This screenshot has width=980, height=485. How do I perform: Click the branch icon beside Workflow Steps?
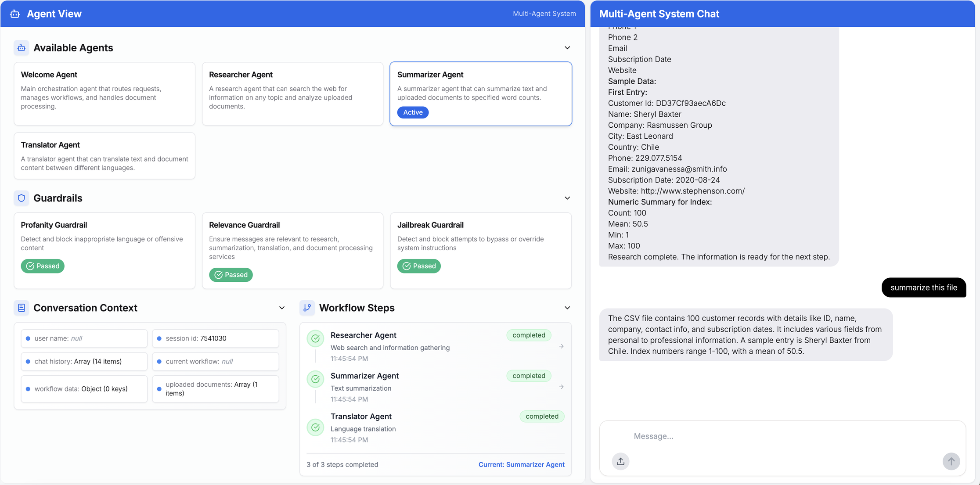point(306,308)
